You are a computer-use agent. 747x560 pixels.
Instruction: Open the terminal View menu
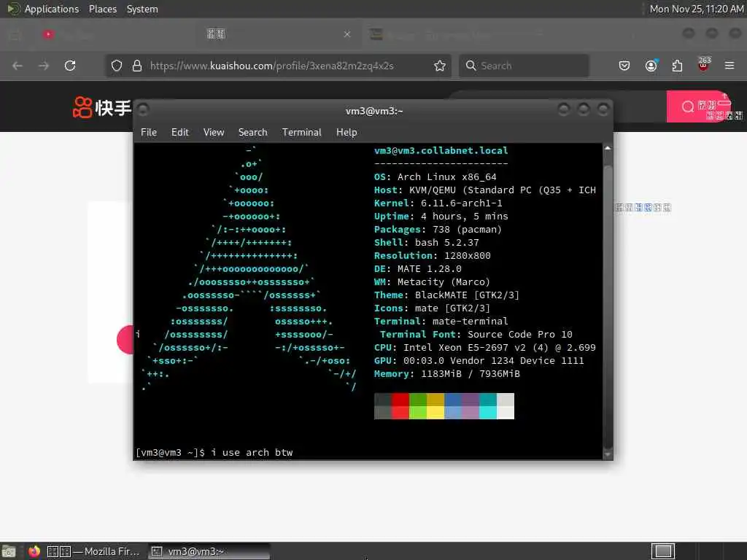click(214, 133)
